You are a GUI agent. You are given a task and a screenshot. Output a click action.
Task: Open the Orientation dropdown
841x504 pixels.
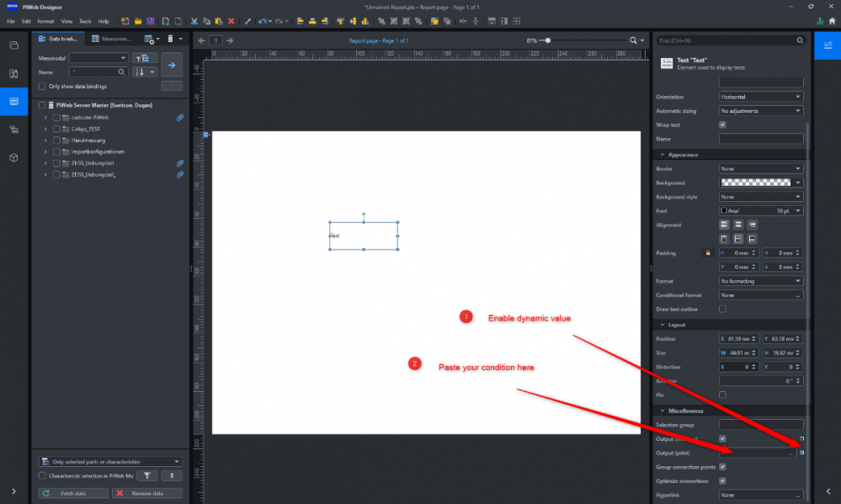point(761,97)
